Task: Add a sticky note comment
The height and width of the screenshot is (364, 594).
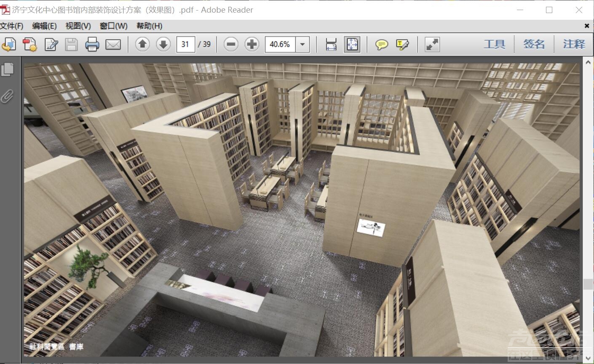Action: (x=382, y=44)
